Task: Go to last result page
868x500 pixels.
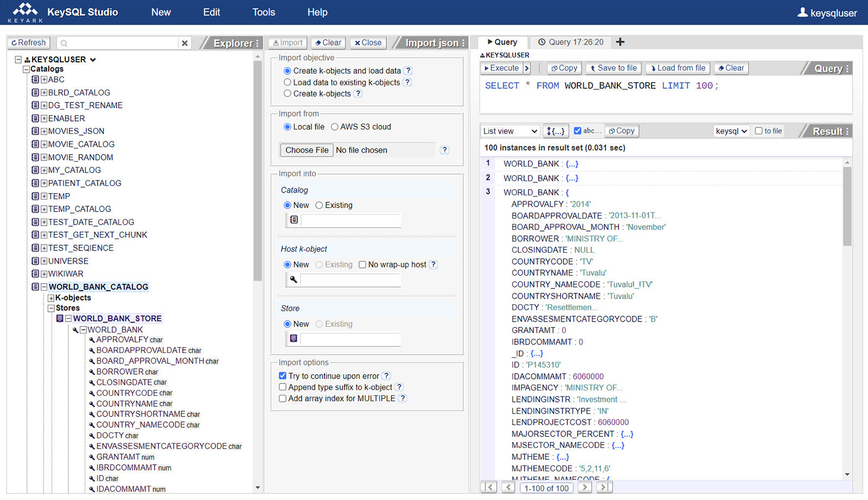Action: pos(604,488)
